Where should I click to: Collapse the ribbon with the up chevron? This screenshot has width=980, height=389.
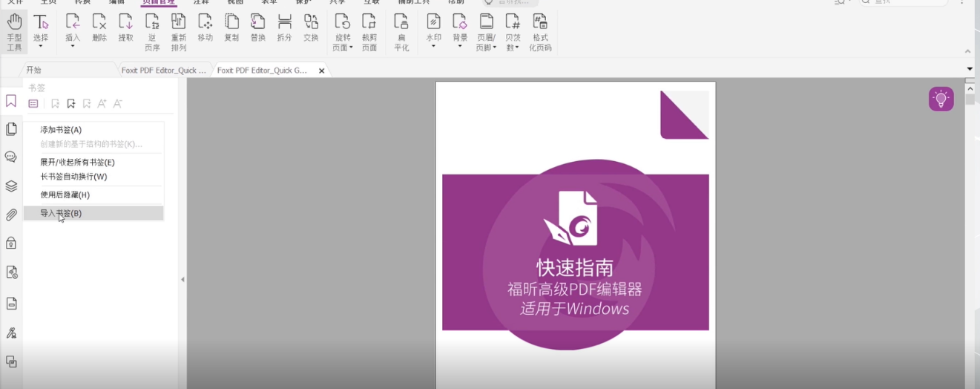coord(967,51)
